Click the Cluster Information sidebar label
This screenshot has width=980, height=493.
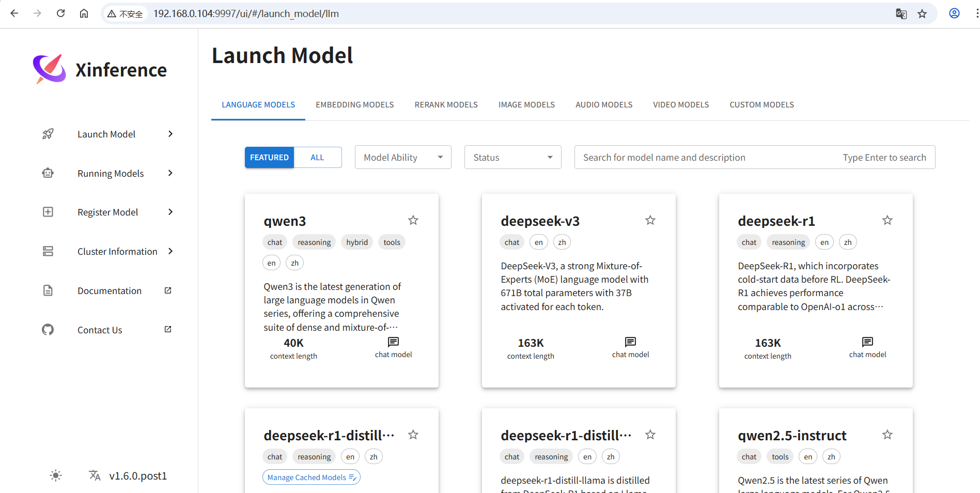[117, 252]
